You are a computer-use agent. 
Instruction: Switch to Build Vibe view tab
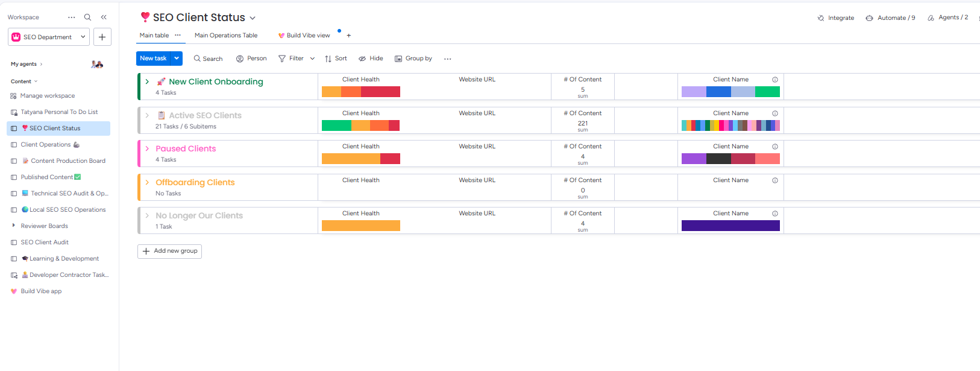tap(304, 36)
